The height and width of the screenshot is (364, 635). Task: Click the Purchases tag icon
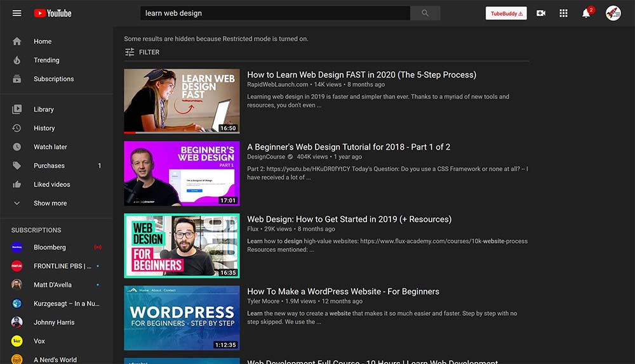pyautogui.click(x=17, y=166)
